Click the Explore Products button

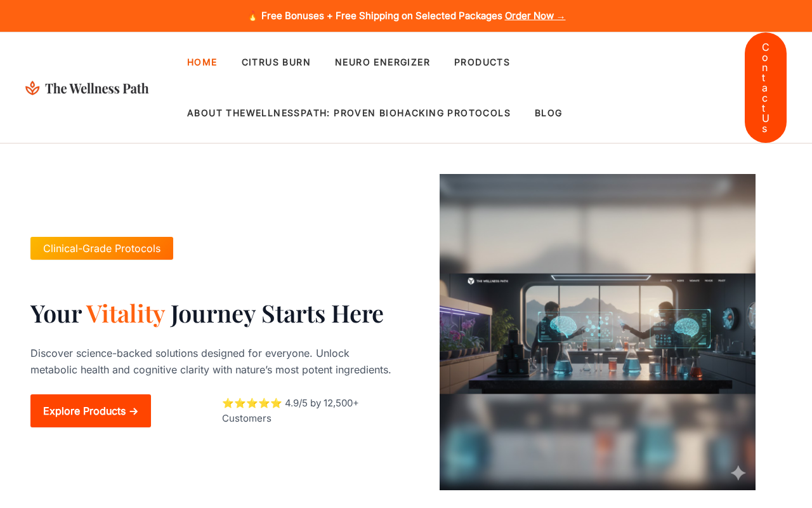click(x=91, y=411)
